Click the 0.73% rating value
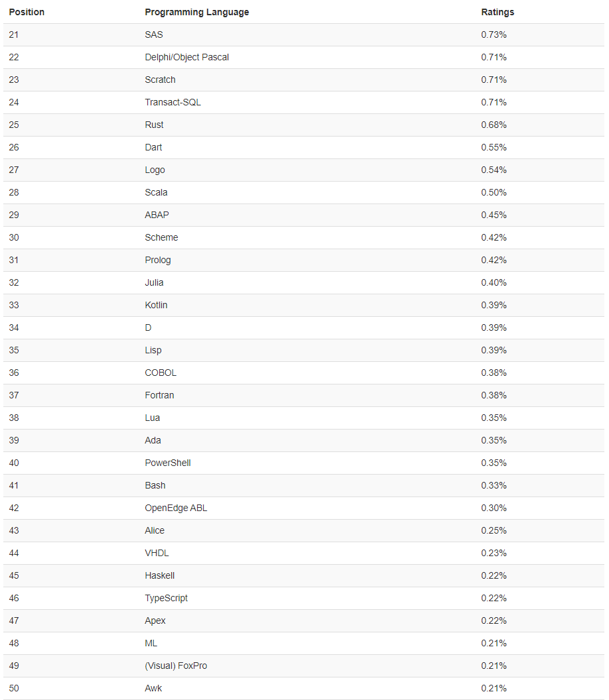 [x=494, y=35]
